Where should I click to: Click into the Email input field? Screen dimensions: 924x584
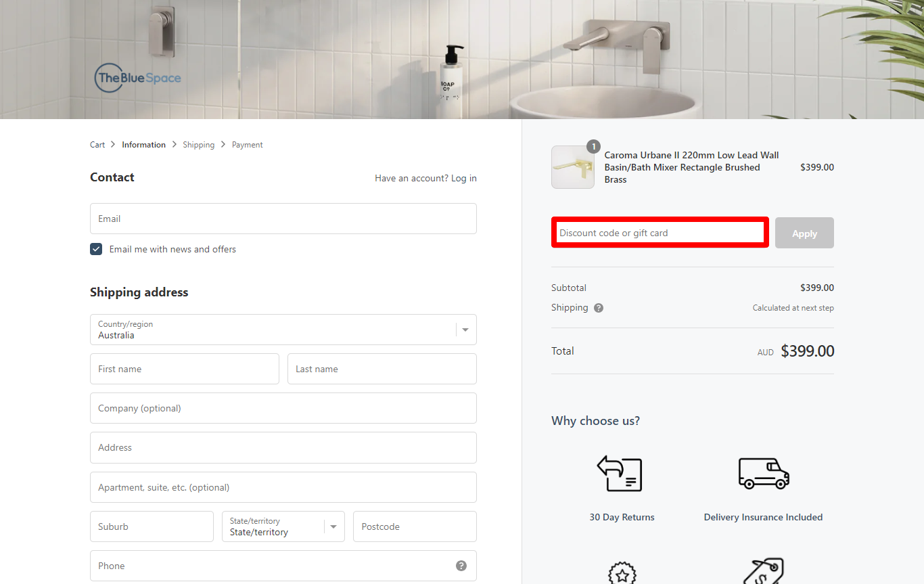coord(283,219)
